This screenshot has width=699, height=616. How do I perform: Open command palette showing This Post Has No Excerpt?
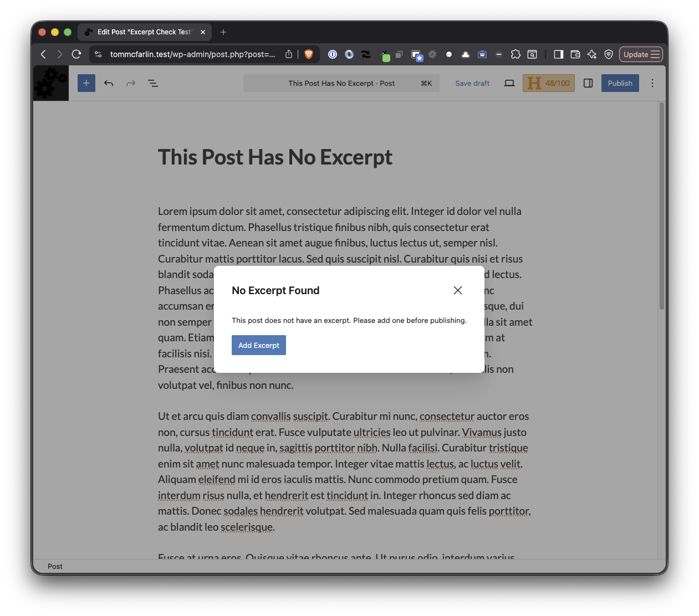click(x=341, y=83)
